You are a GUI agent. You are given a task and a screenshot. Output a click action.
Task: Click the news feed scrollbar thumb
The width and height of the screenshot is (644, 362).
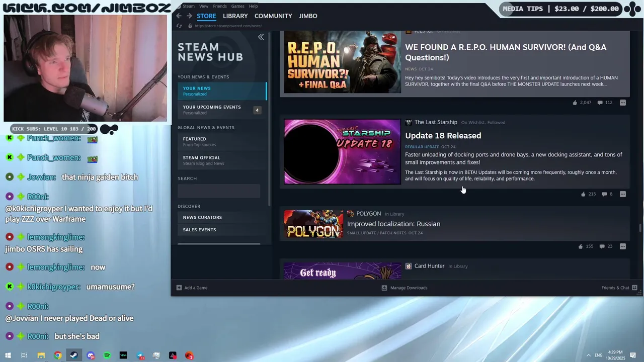click(640, 228)
